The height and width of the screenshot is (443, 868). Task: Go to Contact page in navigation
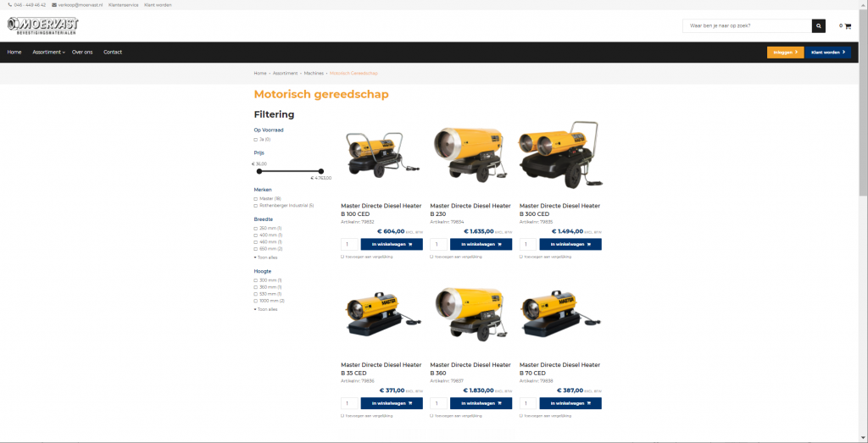113,53
